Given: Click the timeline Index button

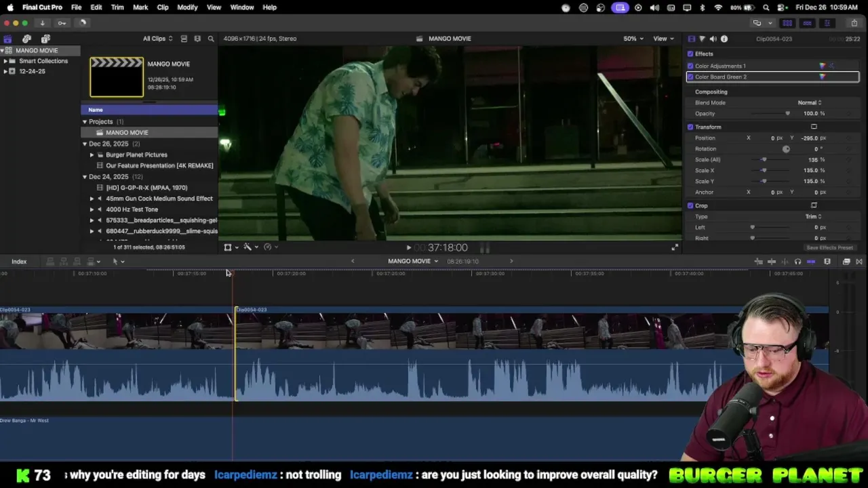Looking at the screenshot, I should 19,262.
